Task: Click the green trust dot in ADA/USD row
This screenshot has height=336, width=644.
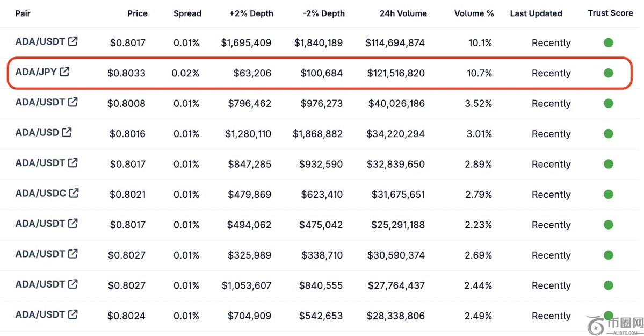Action: pyautogui.click(x=608, y=133)
